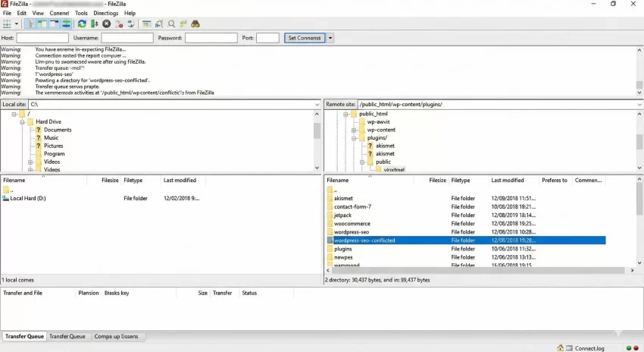Click the Port input field
The image size is (644, 352).
[267, 38]
